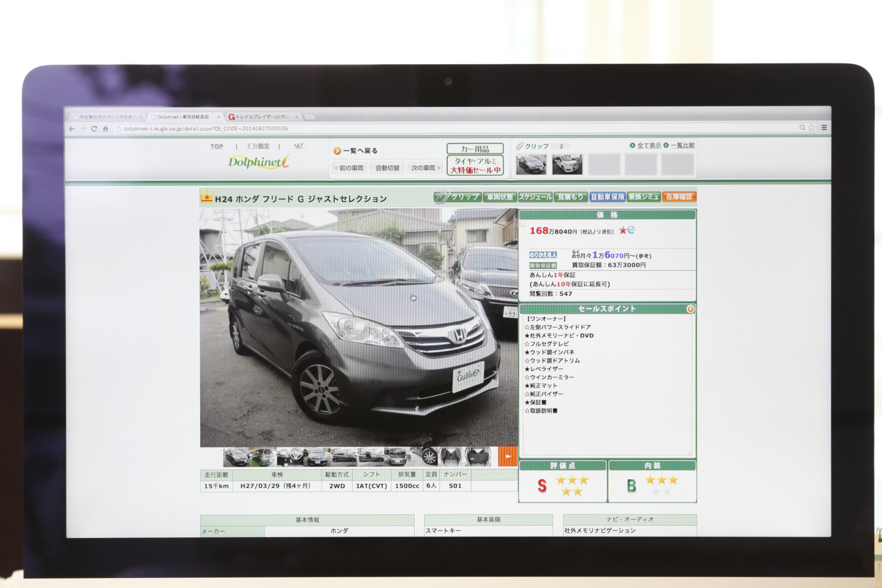The image size is (882, 588).
Task: Click the orange 在庫確認 button
Action: click(679, 197)
